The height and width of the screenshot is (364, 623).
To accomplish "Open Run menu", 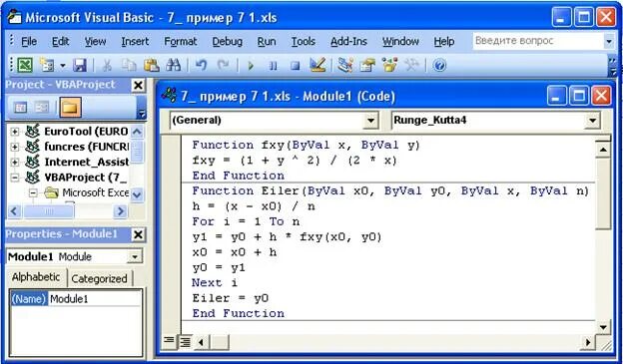I will (x=267, y=41).
